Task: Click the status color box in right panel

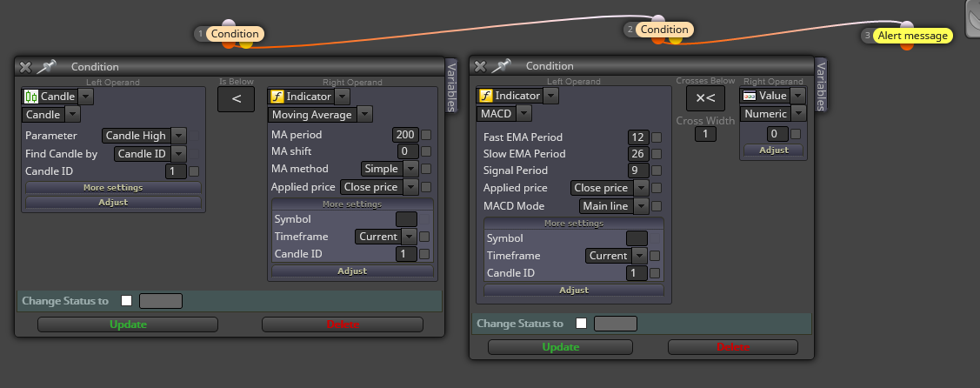Action: click(615, 324)
